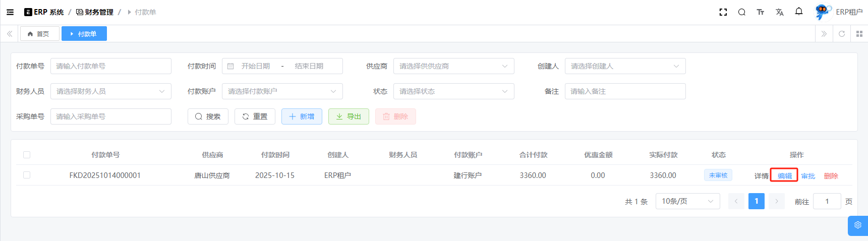Change page size from 10条/页
This screenshot has height=241, width=868.
[x=687, y=201]
